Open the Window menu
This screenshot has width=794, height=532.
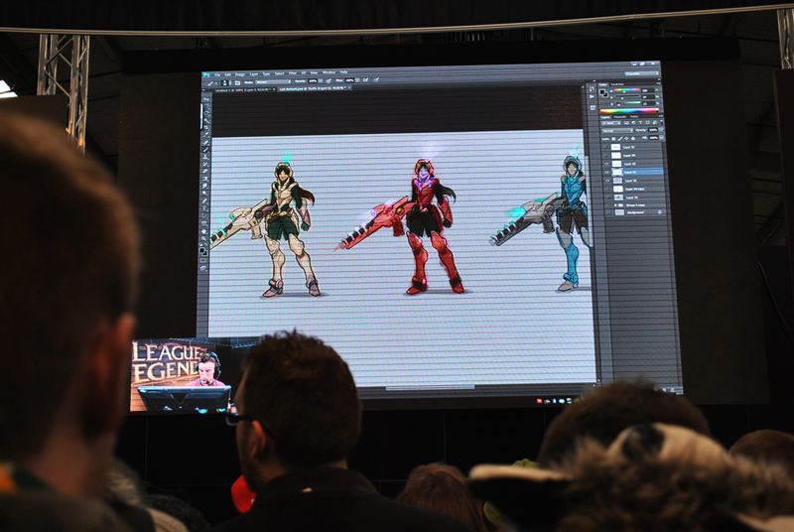pos(331,72)
